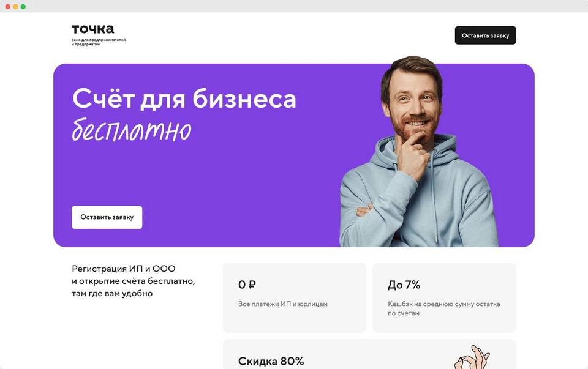588x369 pixels.
Task: Click Все платежи ИП и юрлицам text
Action: click(283, 304)
